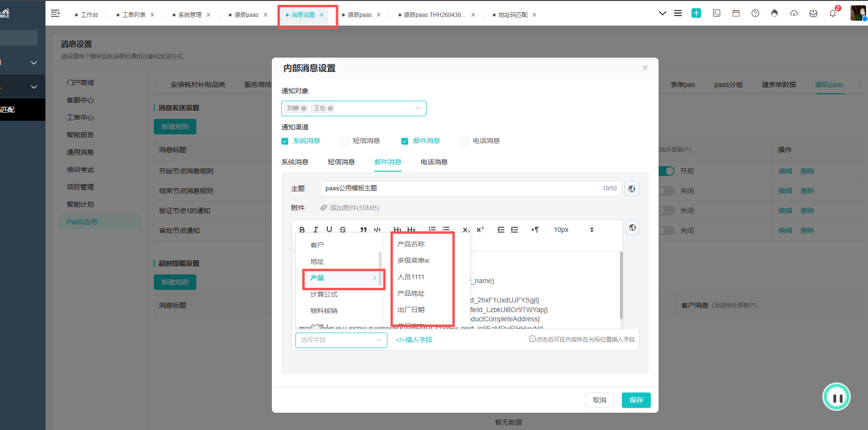This screenshot has height=430, width=868.
Task: Insert blockquote in the email editor
Action: [363, 229]
